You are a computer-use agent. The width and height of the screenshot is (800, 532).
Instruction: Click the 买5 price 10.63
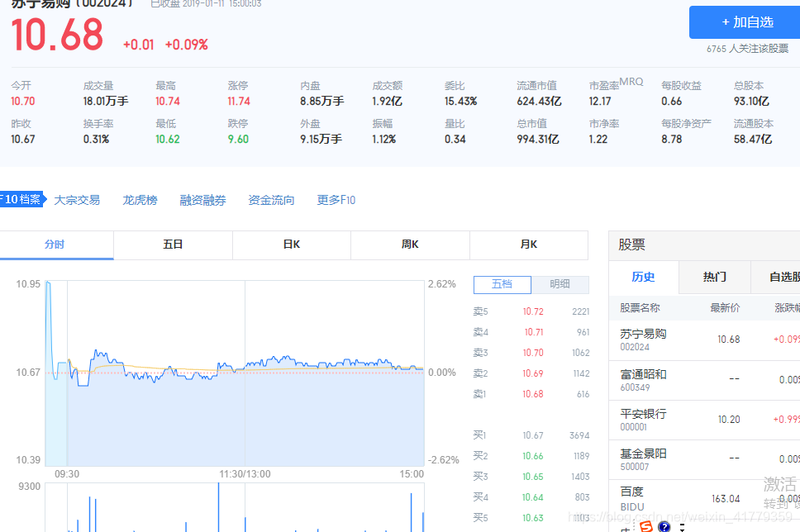click(x=533, y=518)
